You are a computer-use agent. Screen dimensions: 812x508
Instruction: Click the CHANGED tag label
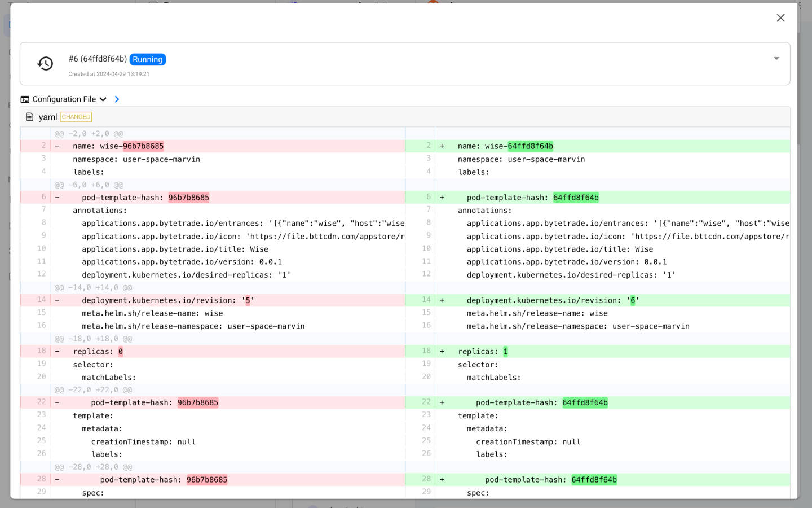(x=76, y=117)
